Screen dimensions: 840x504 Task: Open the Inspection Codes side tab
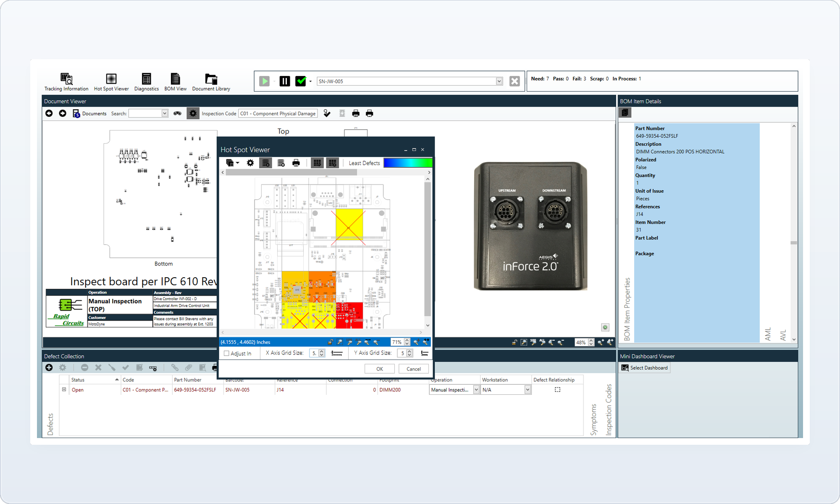point(608,410)
